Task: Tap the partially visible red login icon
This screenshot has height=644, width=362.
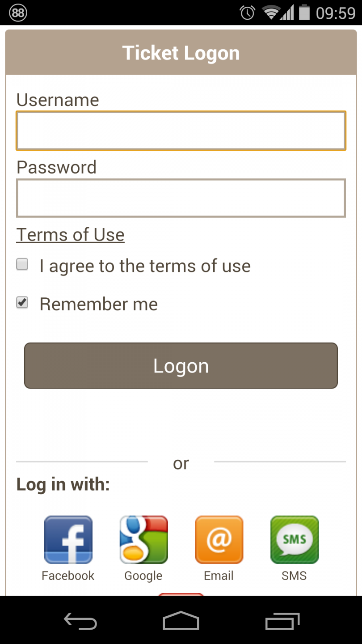Action: tap(181, 594)
